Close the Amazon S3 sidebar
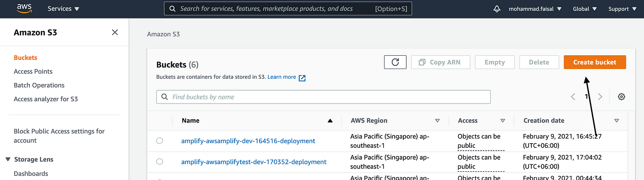The width and height of the screenshot is (644, 180). (x=115, y=32)
